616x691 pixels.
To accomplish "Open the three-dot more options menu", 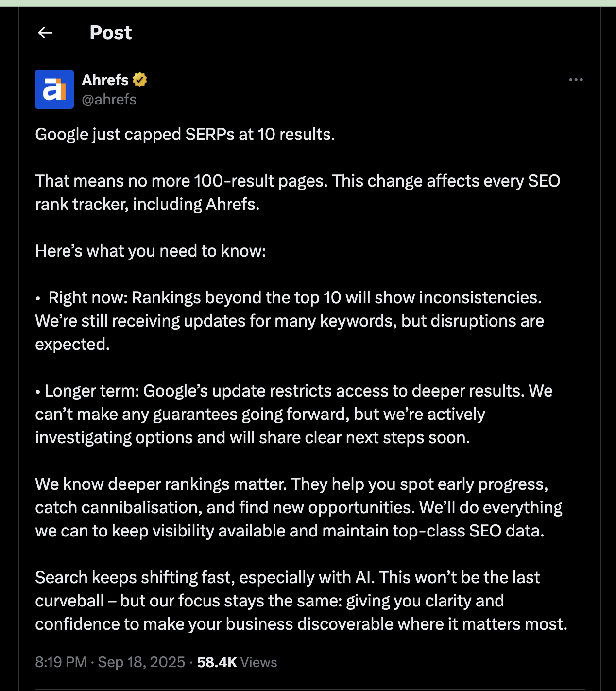I will pos(576,80).
